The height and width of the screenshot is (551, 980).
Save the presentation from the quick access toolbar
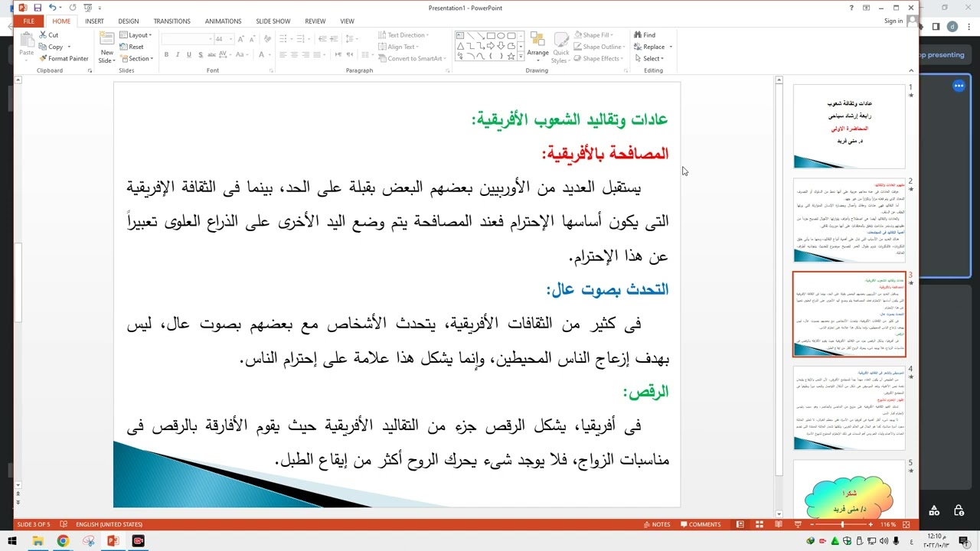pos(38,8)
